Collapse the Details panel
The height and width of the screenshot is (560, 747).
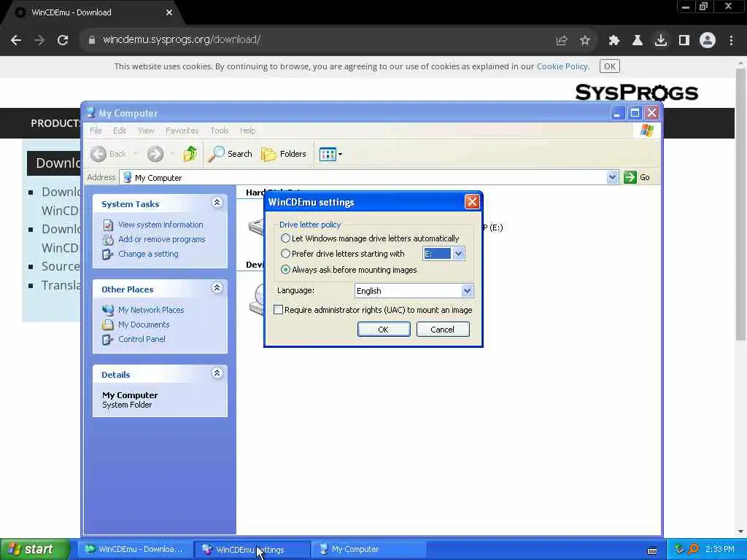217,373
